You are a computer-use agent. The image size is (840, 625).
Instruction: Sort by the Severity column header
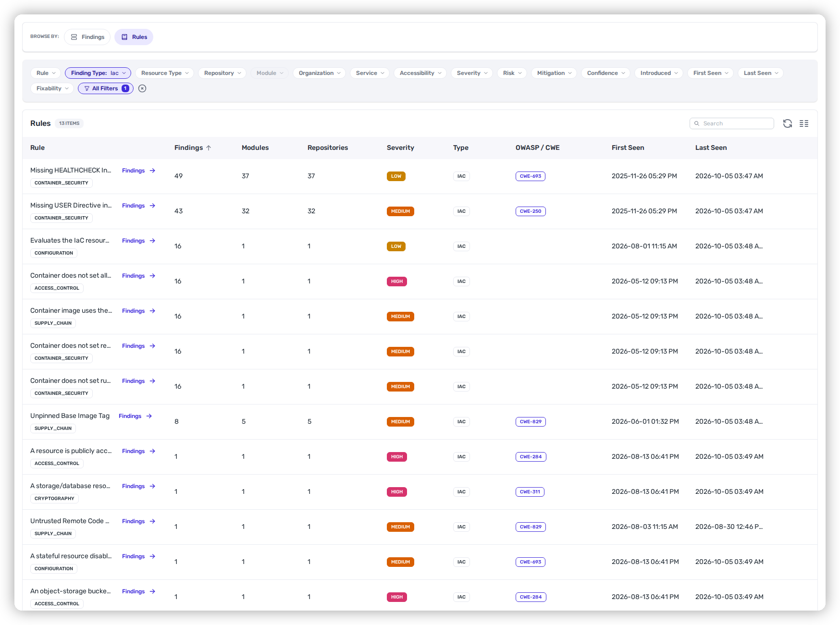click(400, 148)
